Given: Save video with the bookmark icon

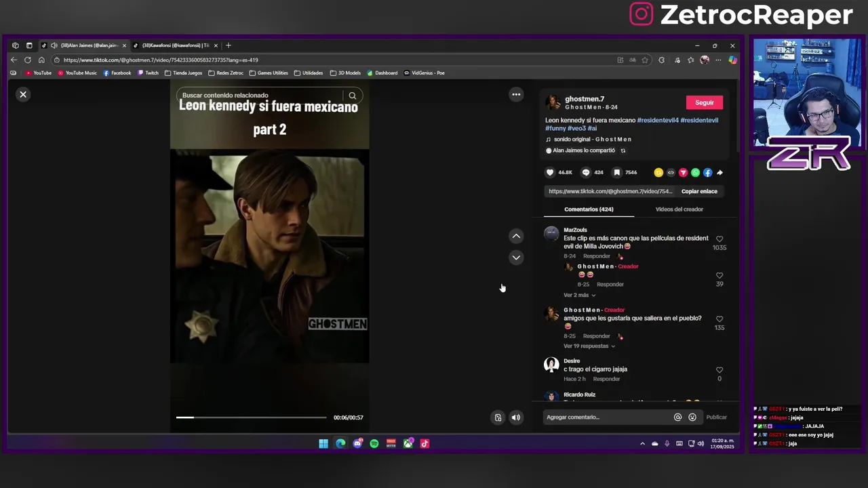Looking at the screenshot, I should coord(617,172).
